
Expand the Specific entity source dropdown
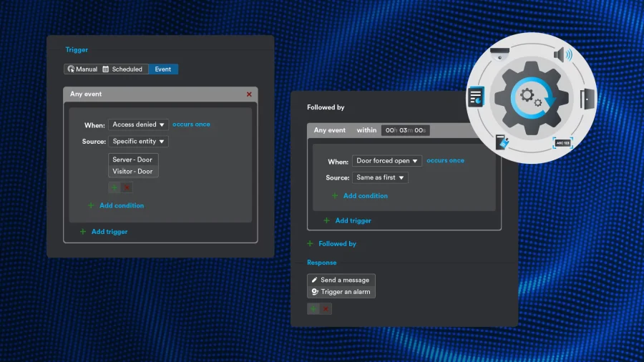click(x=138, y=142)
